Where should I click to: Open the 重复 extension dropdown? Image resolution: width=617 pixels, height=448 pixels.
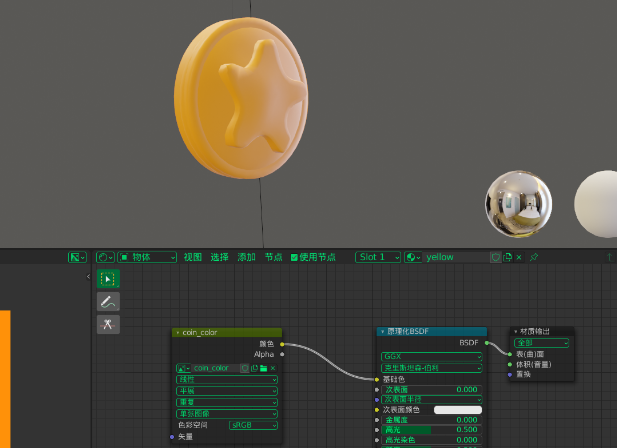(227, 402)
